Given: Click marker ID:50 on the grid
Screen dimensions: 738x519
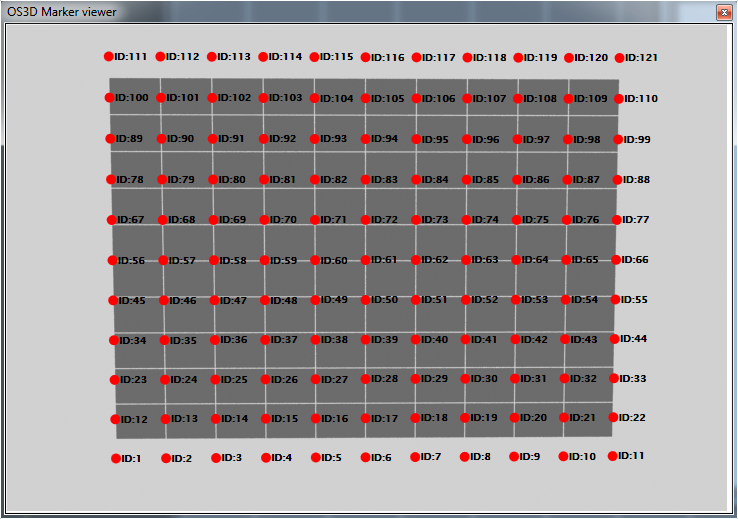Looking at the screenshot, I should point(365,300).
